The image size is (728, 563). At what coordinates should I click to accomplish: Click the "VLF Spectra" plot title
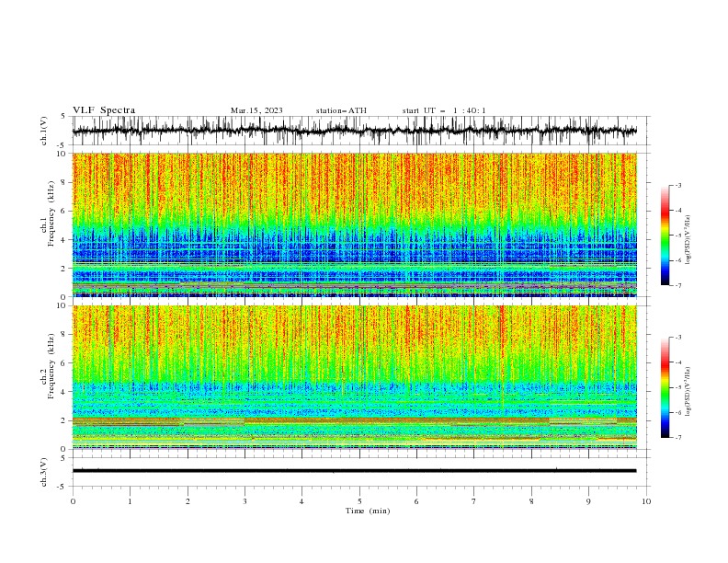pos(104,110)
